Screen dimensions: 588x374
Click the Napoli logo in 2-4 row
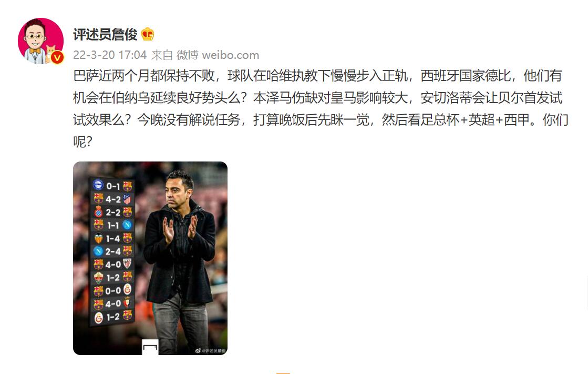(98, 251)
